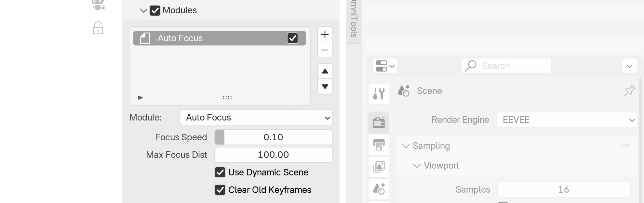Screen dimensions: 644x203
Task: Click the Focus Speed slider
Action: click(x=273, y=137)
